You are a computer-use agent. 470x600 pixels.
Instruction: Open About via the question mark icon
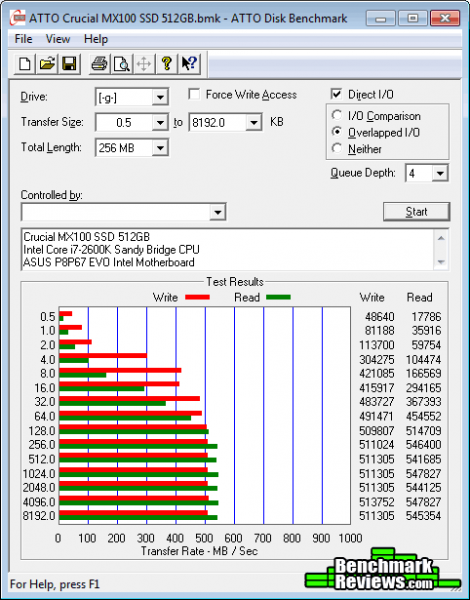coord(166,64)
